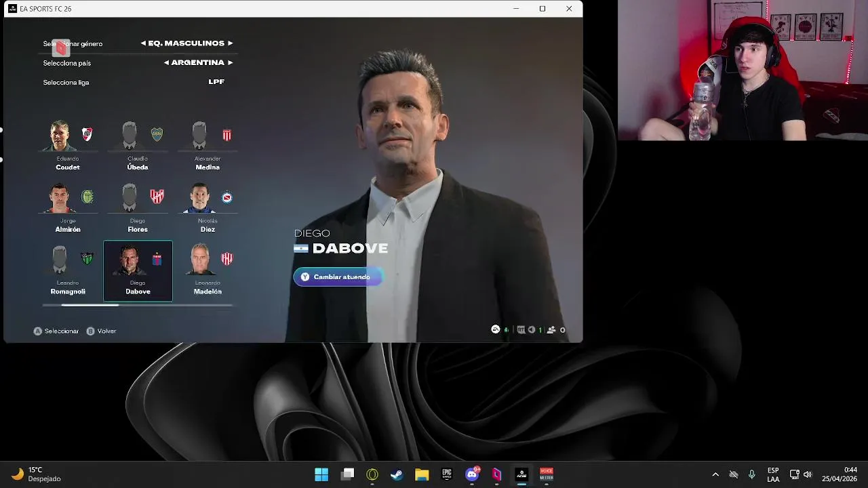Click microphone icon in system tray
The height and width of the screenshot is (488, 868).
(x=751, y=474)
